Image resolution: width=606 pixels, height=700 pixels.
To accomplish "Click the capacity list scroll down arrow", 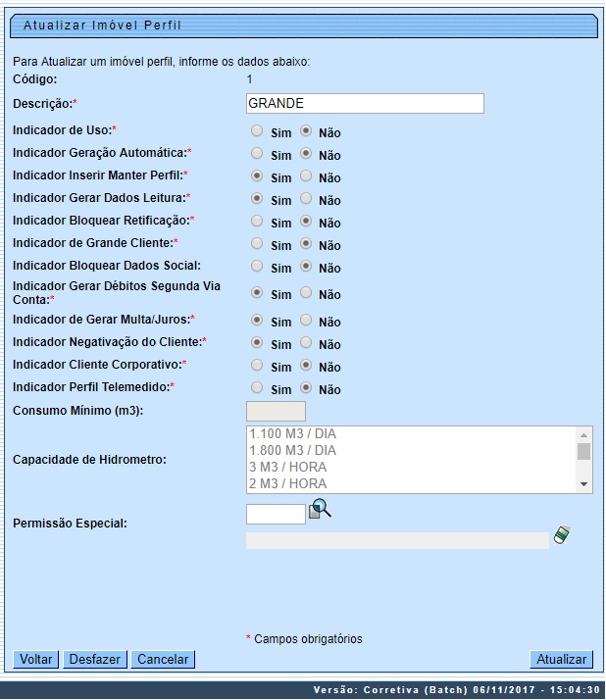I will (x=584, y=484).
